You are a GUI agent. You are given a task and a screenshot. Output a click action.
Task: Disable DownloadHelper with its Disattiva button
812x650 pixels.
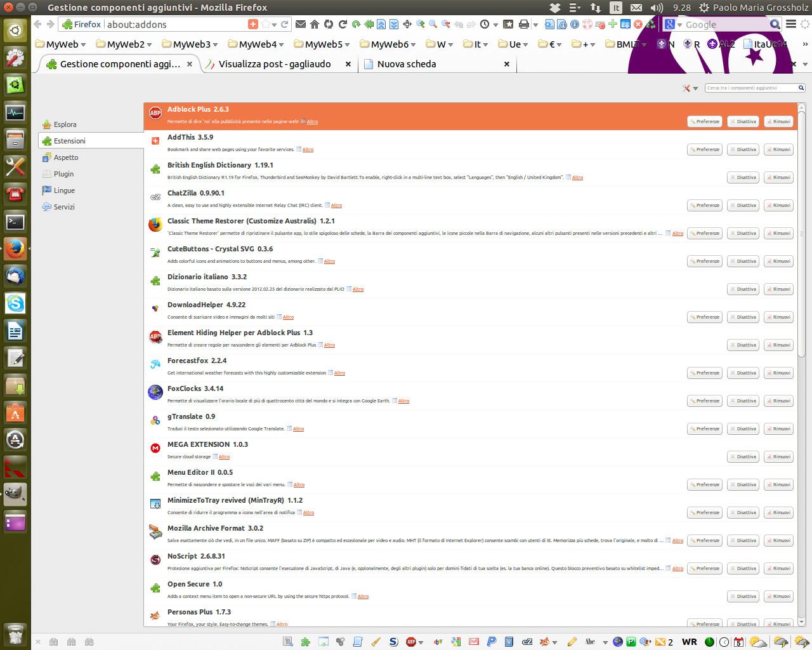(743, 317)
